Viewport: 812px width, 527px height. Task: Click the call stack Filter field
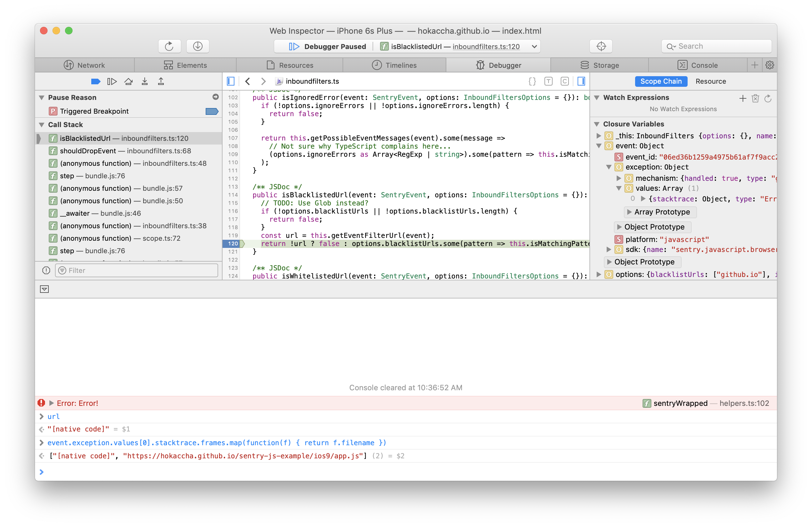click(137, 270)
